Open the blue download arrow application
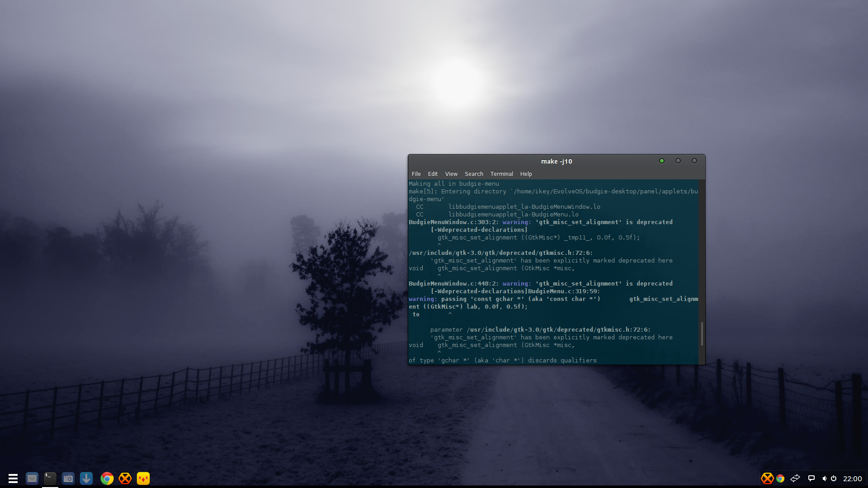Image resolution: width=868 pixels, height=488 pixels. [86, 478]
